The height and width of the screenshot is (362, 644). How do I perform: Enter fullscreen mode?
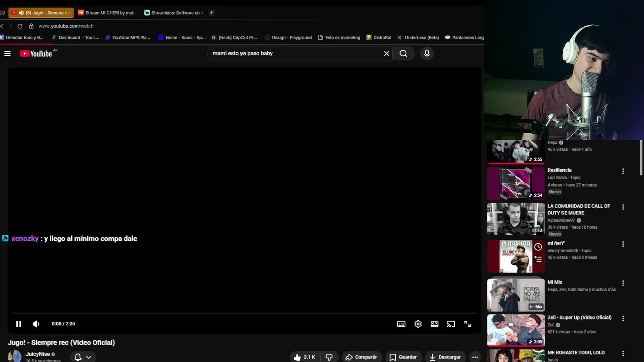point(467,324)
